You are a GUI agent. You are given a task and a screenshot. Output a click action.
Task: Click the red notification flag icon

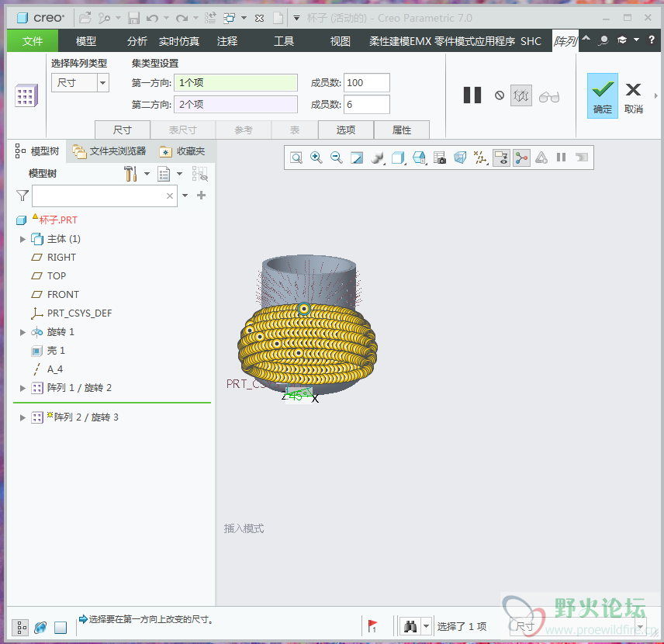tap(372, 626)
